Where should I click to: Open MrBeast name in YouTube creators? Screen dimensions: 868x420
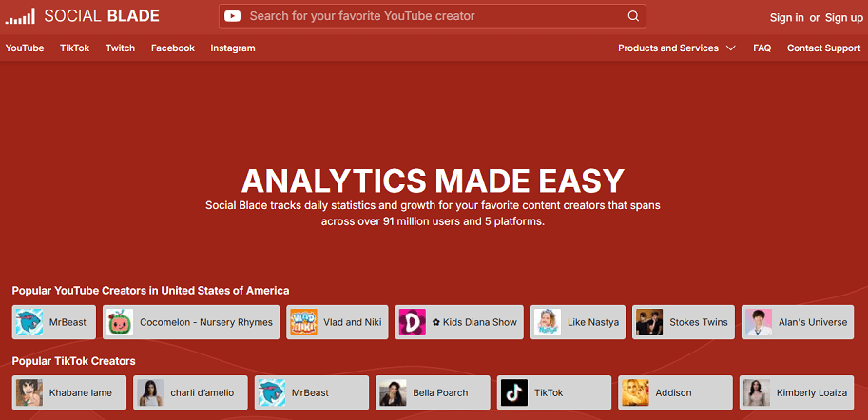[68, 322]
